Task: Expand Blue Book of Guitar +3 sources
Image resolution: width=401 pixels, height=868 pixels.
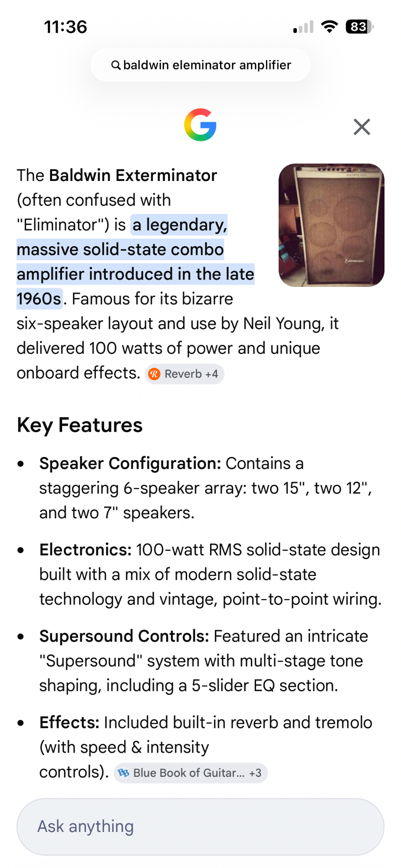Action: tap(191, 773)
